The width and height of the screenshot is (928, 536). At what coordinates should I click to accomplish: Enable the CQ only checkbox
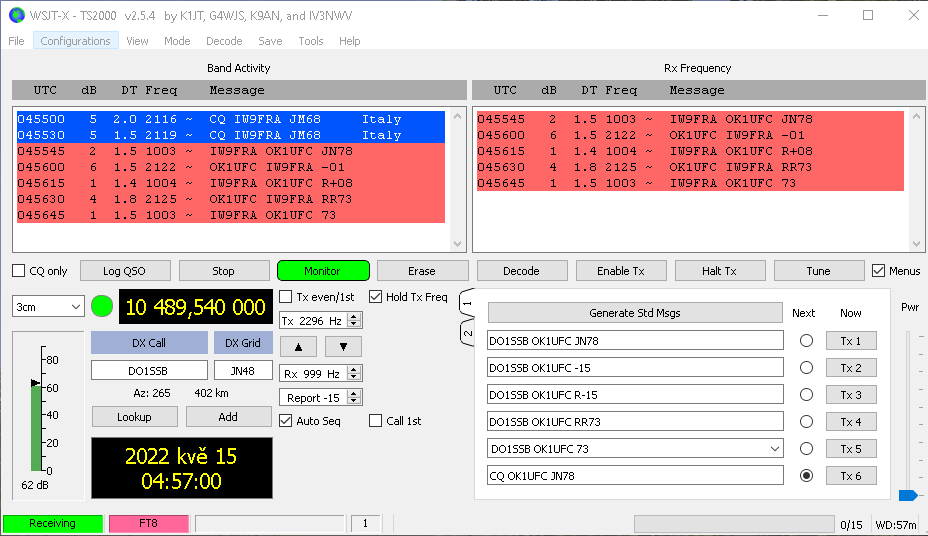point(19,271)
